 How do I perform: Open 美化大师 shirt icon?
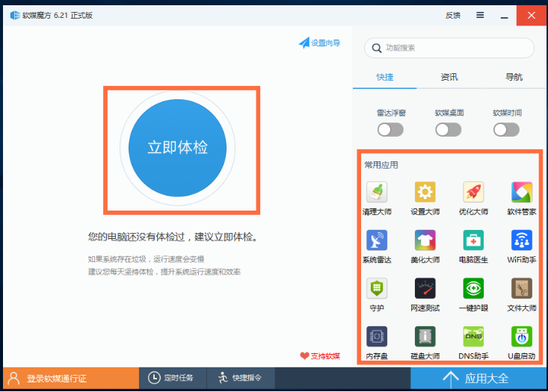[x=425, y=240]
